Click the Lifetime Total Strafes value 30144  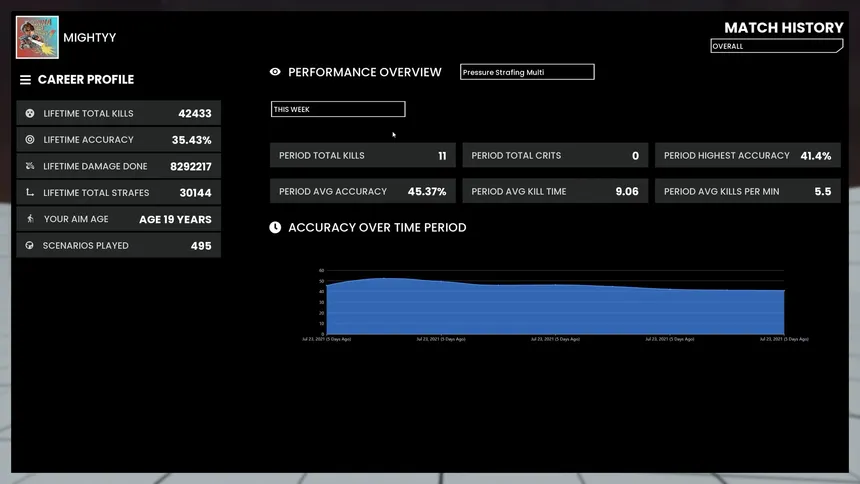click(195, 193)
